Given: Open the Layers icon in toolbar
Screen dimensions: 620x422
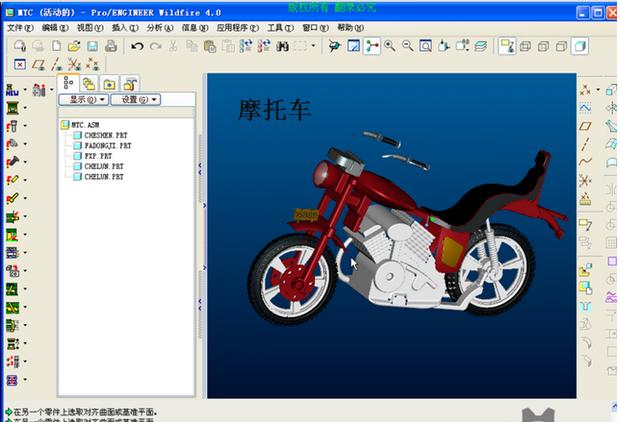Looking at the screenshot, I should click(480, 46).
